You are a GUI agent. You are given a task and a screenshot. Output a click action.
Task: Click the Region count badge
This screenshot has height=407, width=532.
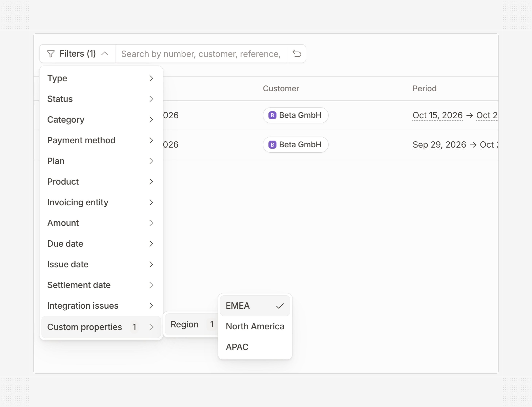pyautogui.click(x=212, y=324)
